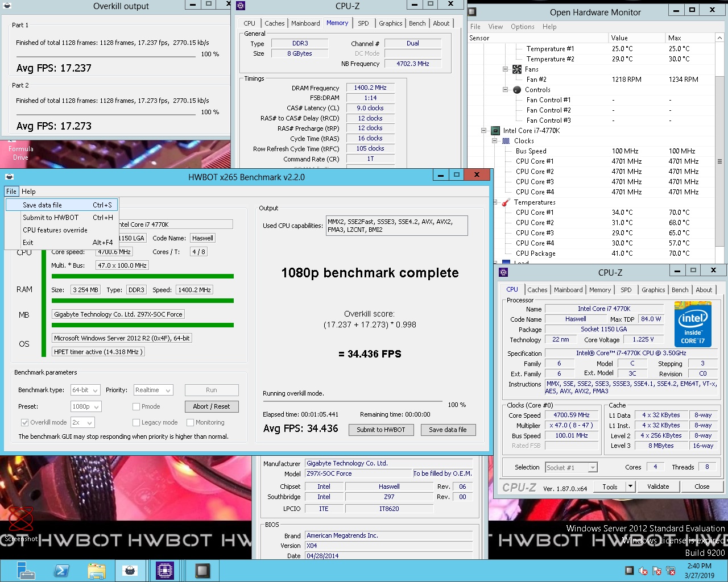Switch to Graphics tab in lower CPU-Z
The height and width of the screenshot is (582, 728).
tap(653, 290)
